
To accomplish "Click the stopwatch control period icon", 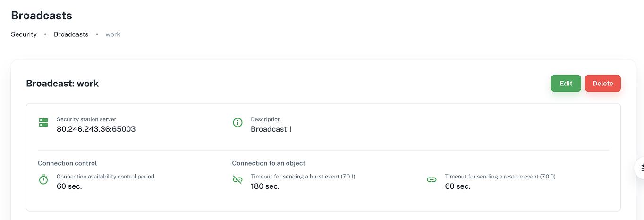I will 43,180.
